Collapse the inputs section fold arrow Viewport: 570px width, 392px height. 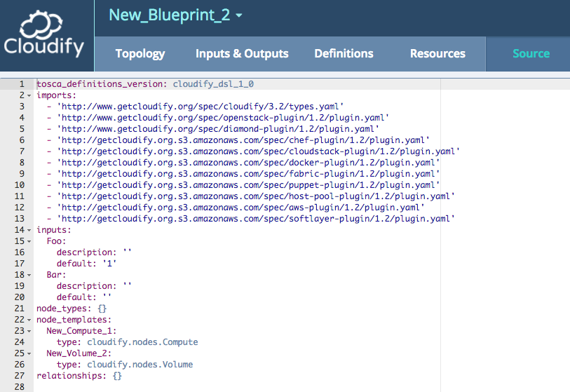pos(29,230)
